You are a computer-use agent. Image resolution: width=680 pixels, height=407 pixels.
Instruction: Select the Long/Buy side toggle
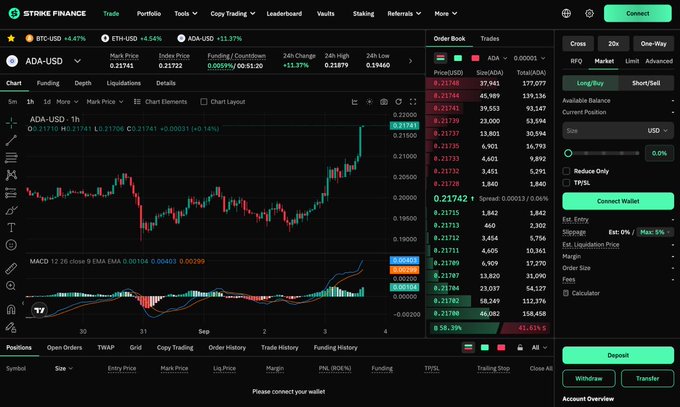tap(590, 83)
